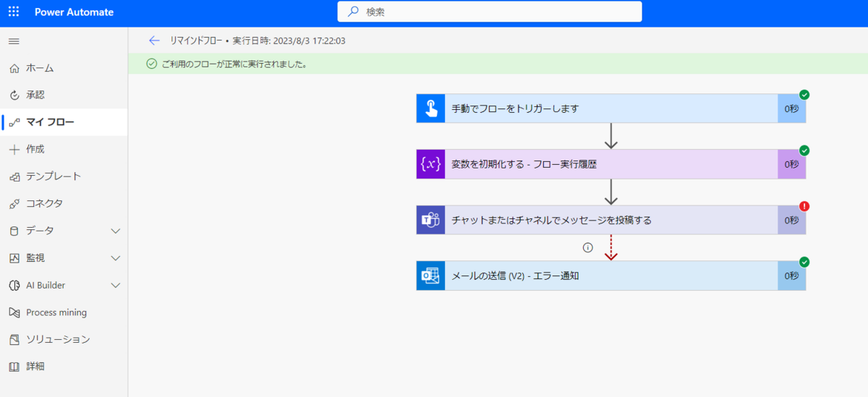Click the Teams action icon
The image size is (868, 397).
(430, 220)
